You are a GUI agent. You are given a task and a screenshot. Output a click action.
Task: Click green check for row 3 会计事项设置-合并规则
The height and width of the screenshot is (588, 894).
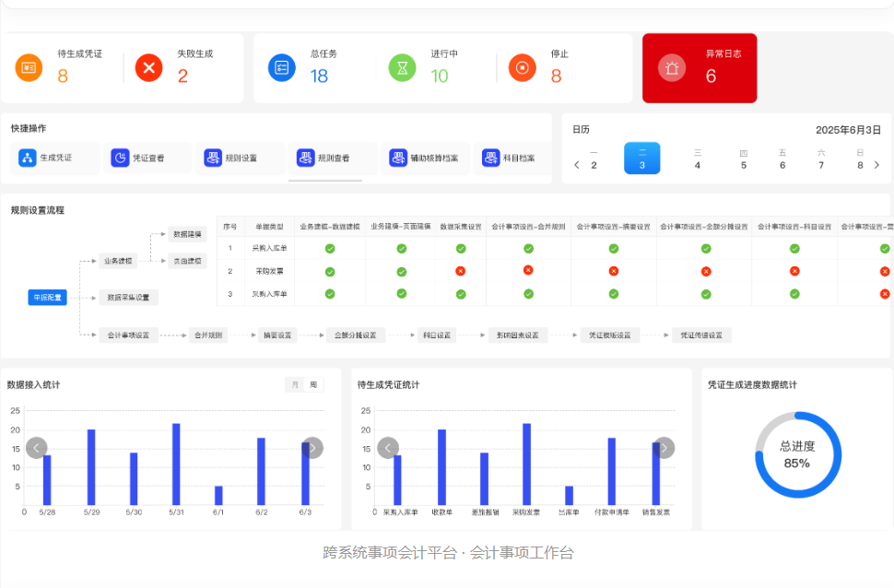(x=528, y=294)
